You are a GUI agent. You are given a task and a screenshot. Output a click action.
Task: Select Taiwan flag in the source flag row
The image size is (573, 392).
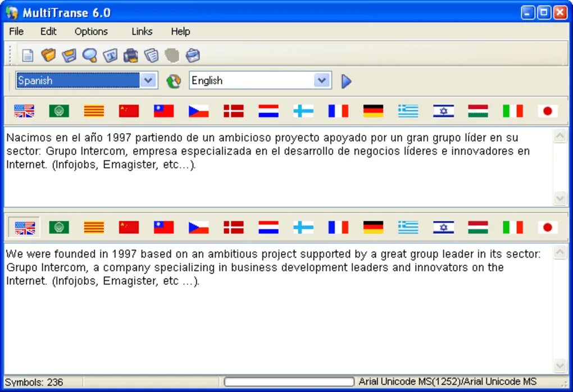tap(163, 111)
